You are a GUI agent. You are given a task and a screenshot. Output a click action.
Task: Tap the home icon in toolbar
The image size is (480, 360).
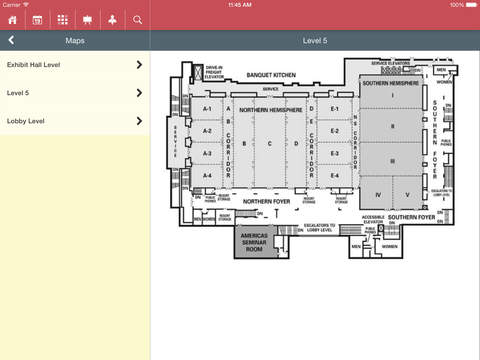[x=12, y=20]
